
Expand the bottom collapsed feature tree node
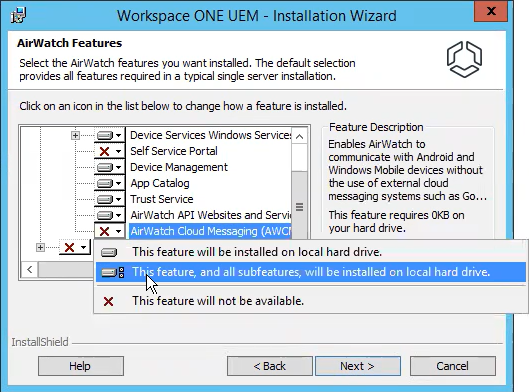point(40,248)
